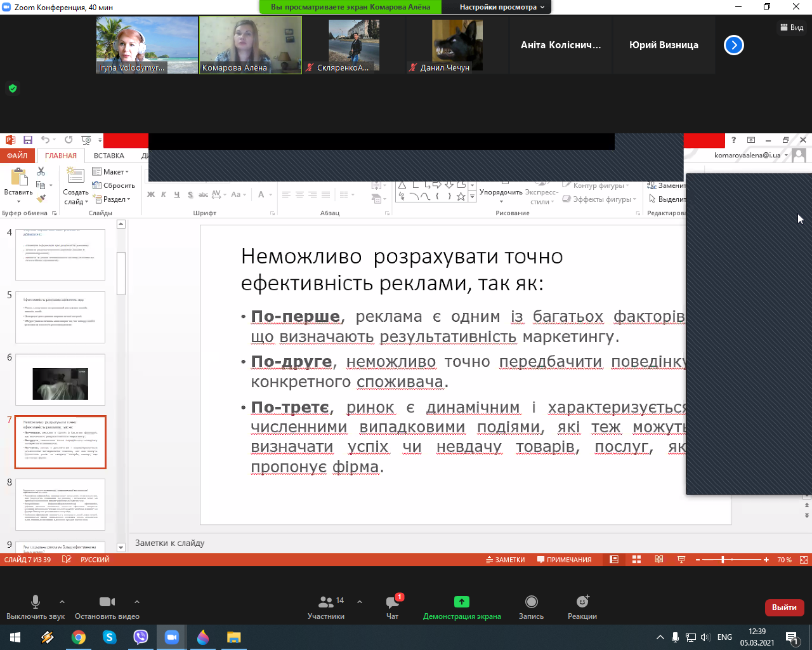The height and width of the screenshot is (650, 812).
Task: Click Cut scissors icon
Action: coord(41,171)
